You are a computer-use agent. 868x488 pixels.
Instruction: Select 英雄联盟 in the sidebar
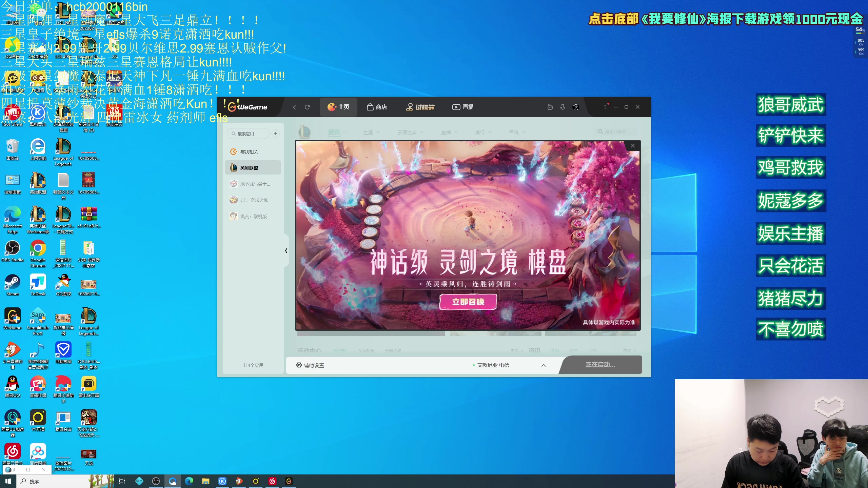(253, 168)
